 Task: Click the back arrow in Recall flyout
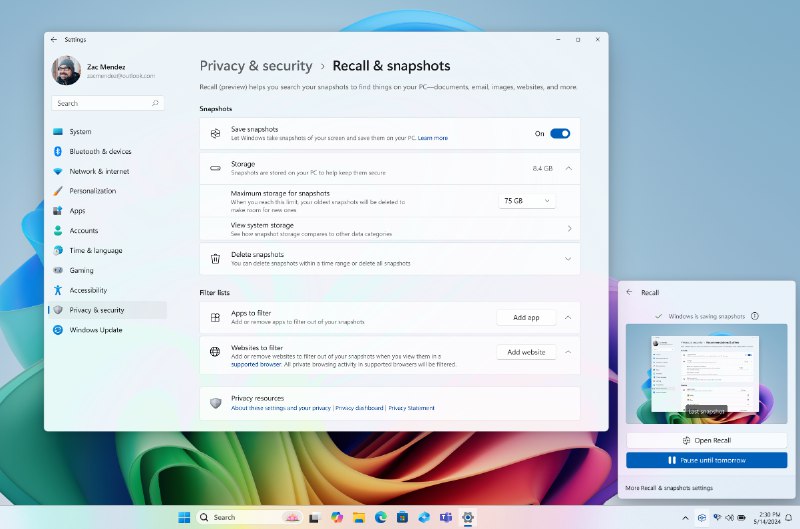tap(629, 292)
